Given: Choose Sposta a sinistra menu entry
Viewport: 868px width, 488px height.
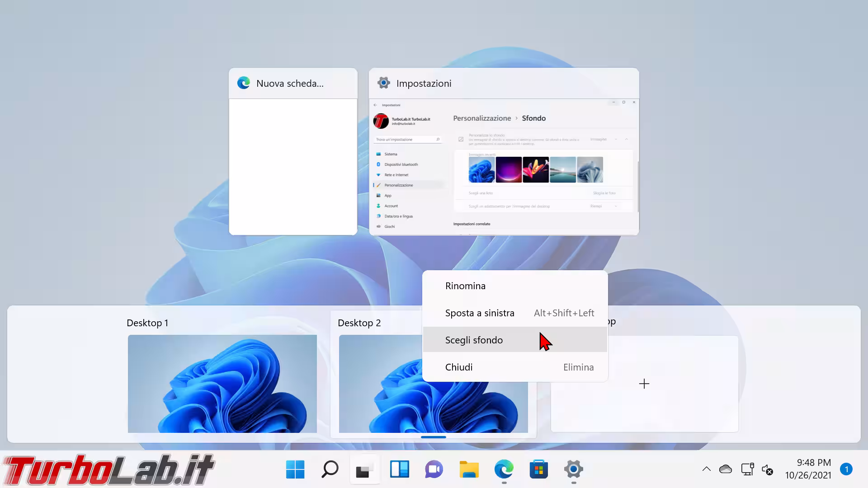Looking at the screenshot, I should pyautogui.click(x=480, y=313).
